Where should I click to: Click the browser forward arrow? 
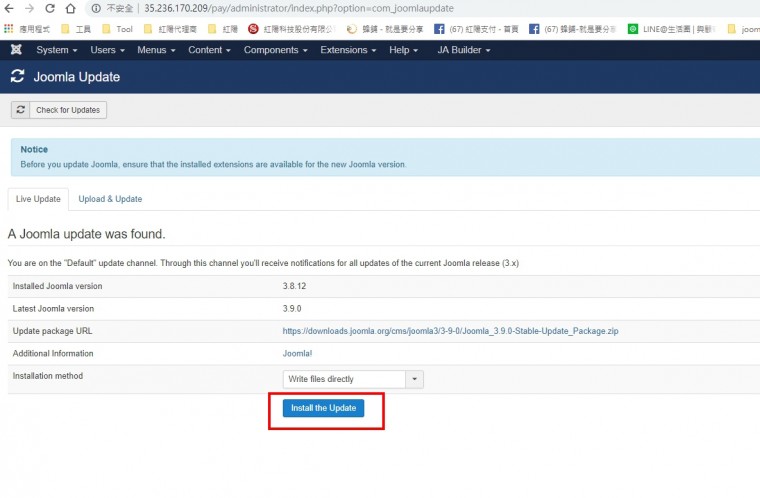pyautogui.click(x=29, y=8)
